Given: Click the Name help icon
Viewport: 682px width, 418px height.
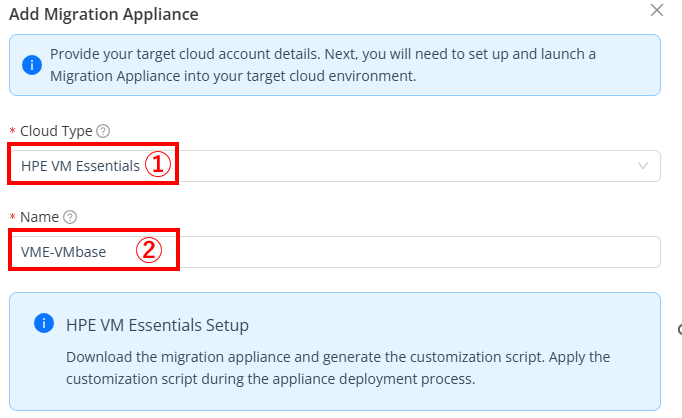Looking at the screenshot, I should tap(70, 217).
